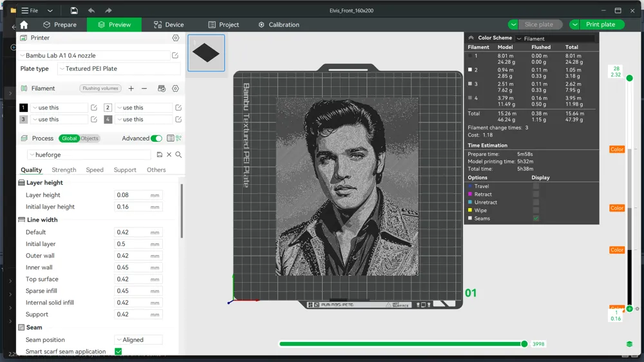Collapse the Color Scheme panel arrow

(x=471, y=38)
